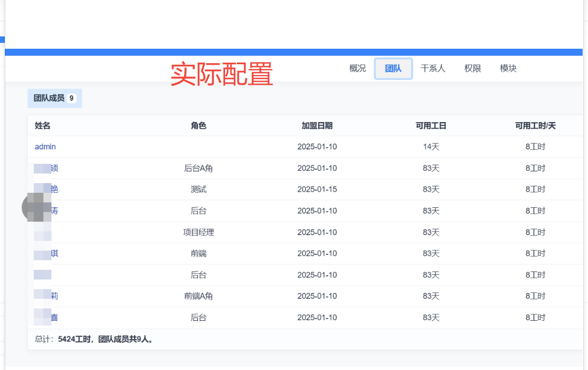Image resolution: width=588 pixels, height=370 pixels.
Task: Open the 模块 tab
Action: (x=508, y=69)
